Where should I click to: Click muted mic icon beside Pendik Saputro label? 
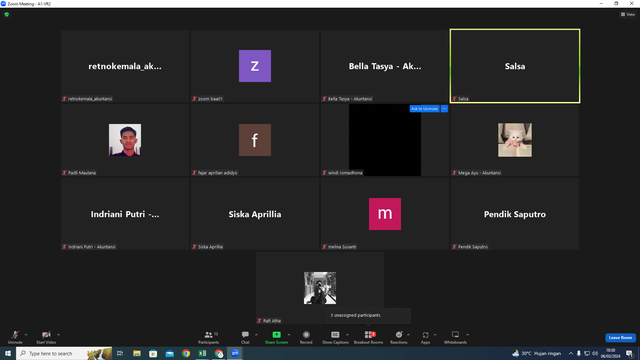[x=454, y=247]
